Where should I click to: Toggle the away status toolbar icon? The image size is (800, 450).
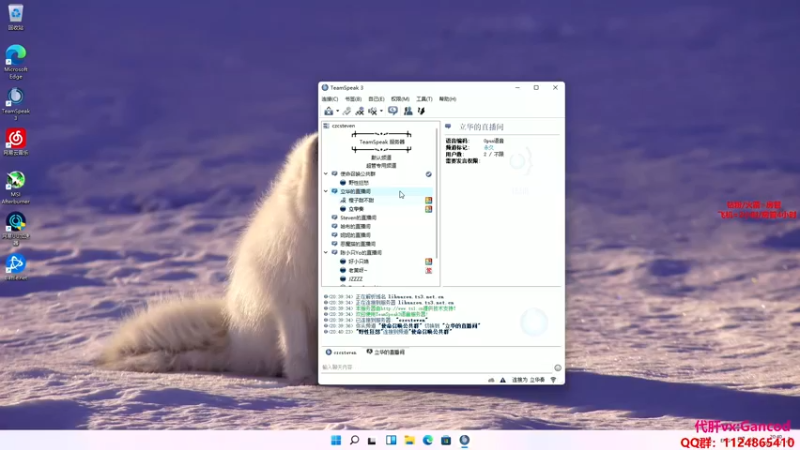[x=372, y=111]
